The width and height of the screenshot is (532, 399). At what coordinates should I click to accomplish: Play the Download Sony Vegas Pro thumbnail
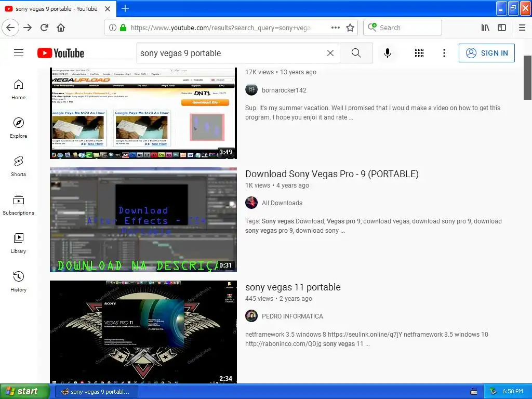click(143, 220)
